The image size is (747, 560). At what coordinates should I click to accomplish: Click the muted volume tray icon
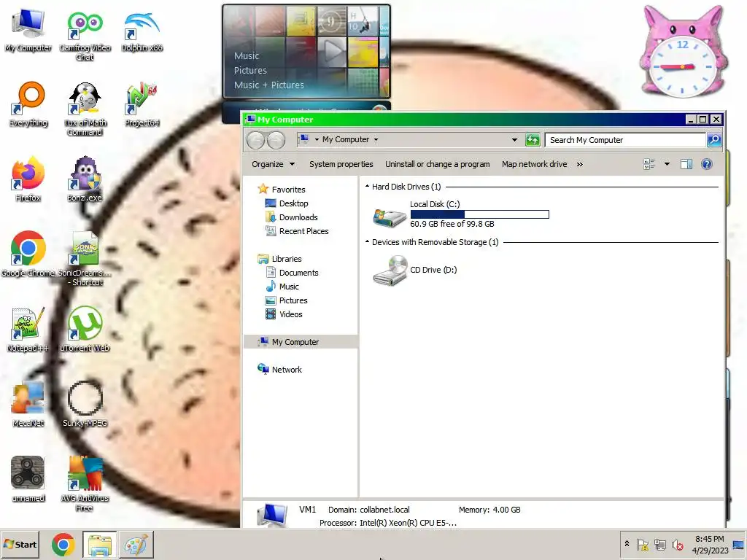(678, 545)
